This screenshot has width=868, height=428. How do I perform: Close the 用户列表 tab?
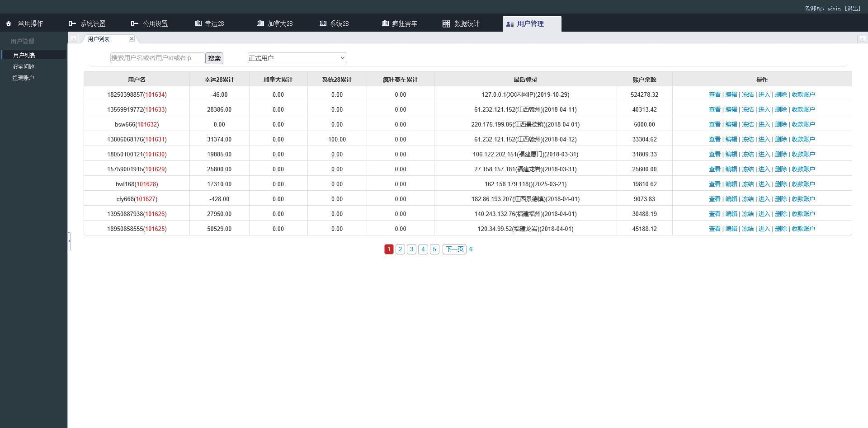pyautogui.click(x=132, y=39)
